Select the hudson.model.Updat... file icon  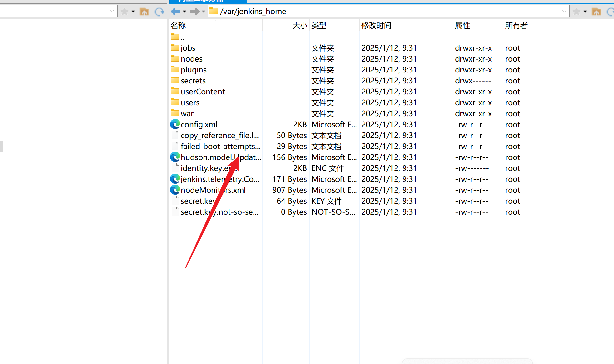(x=175, y=157)
